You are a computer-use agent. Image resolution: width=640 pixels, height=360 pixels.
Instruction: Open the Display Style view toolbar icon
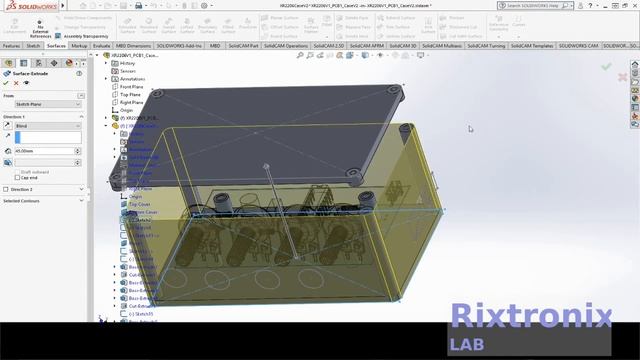tap(365, 55)
